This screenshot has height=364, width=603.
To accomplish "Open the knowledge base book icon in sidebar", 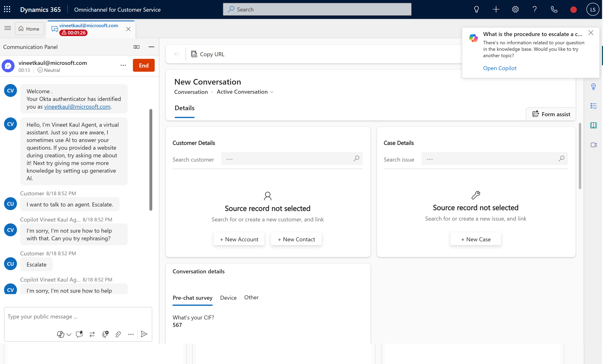I will coord(594,125).
